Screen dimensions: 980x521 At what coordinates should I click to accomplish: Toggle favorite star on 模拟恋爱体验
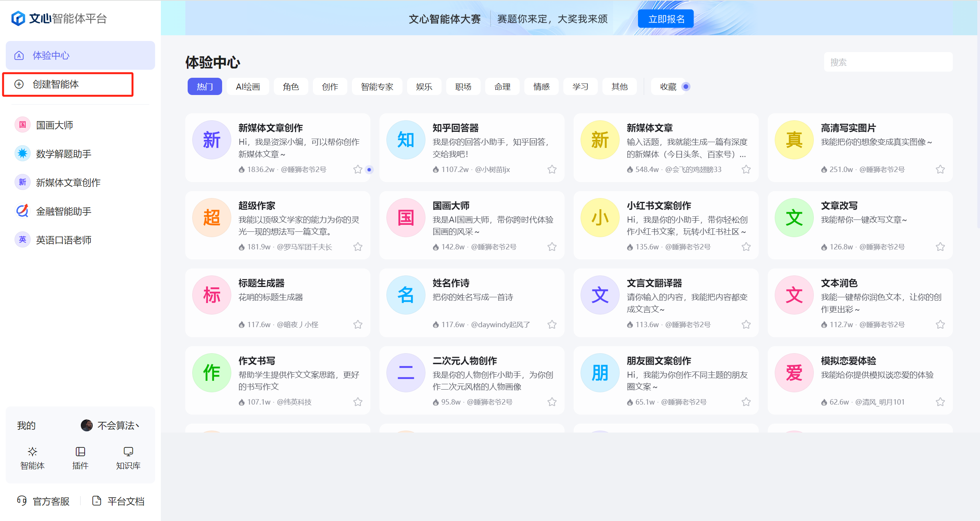940,402
